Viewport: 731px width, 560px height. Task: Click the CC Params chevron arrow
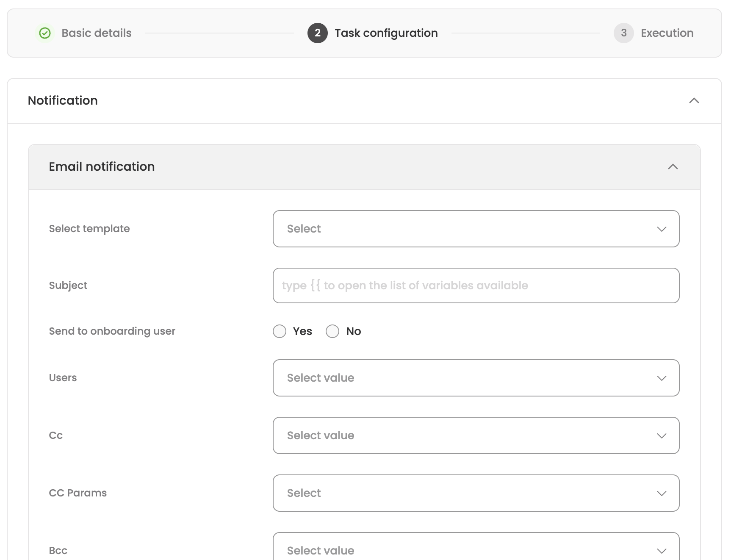[662, 493]
